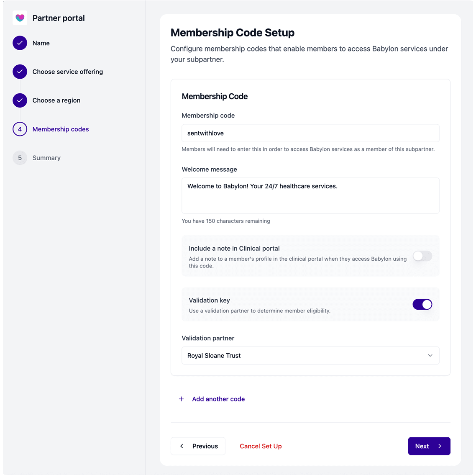Image resolution: width=476 pixels, height=475 pixels.
Task: Disable the Validation key toggle
Action: 422,304
